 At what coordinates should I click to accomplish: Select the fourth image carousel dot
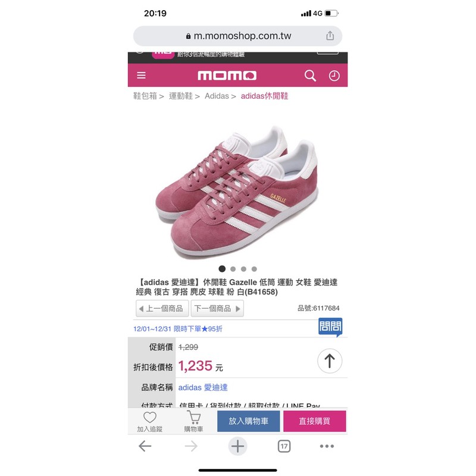pyautogui.click(x=255, y=269)
